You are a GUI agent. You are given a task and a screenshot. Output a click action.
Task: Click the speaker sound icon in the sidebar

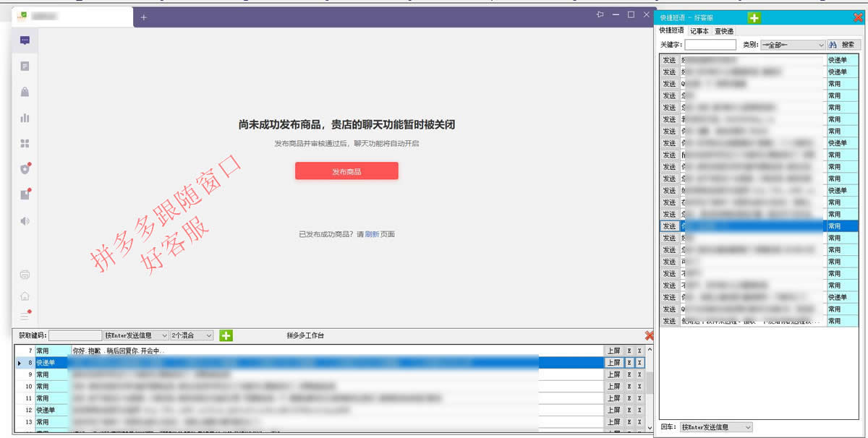coord(25,220)
